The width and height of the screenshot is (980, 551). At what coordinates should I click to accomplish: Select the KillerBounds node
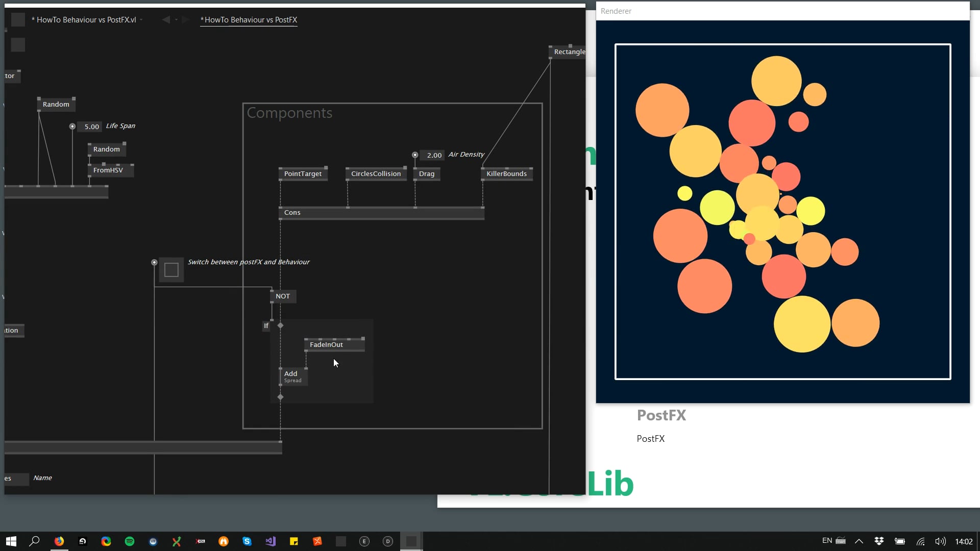coord(506,174)
